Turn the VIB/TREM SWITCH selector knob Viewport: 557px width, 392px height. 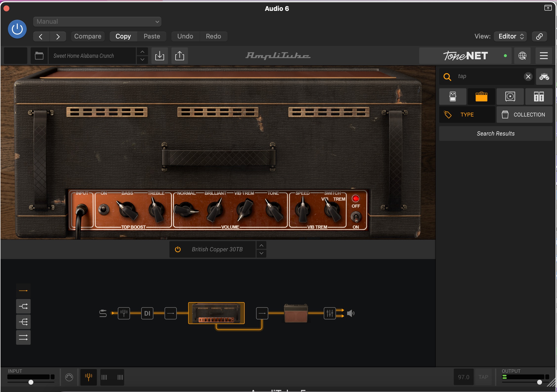coord(332,210)
